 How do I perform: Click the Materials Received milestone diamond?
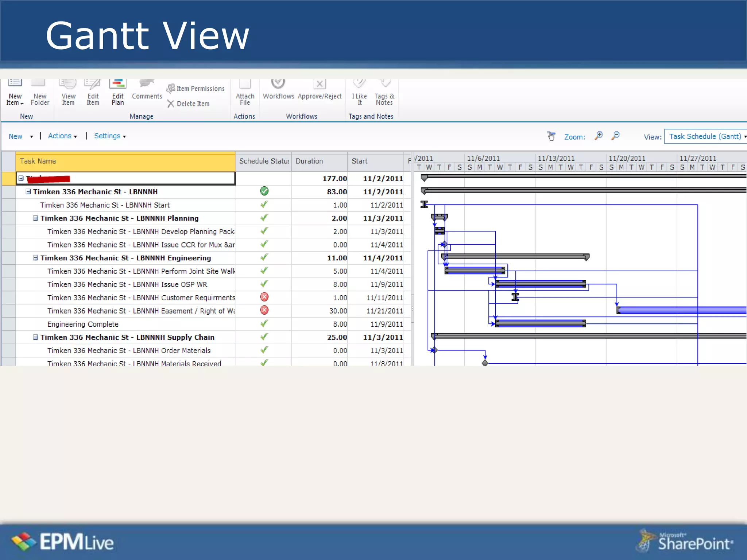[x=485, y=363]
